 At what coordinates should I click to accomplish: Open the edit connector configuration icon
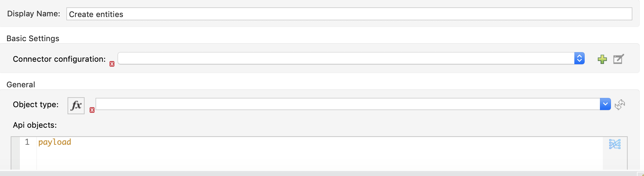(x=618, y=59)
